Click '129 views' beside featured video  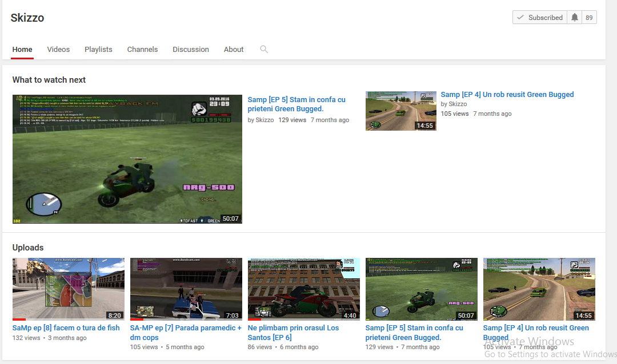(293, 120)
